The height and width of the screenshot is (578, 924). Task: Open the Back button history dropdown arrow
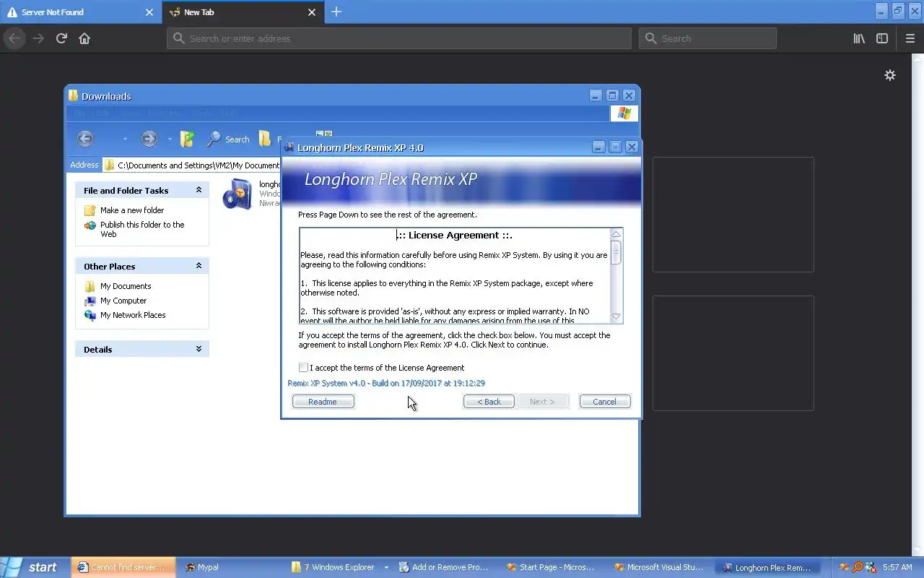124,139
